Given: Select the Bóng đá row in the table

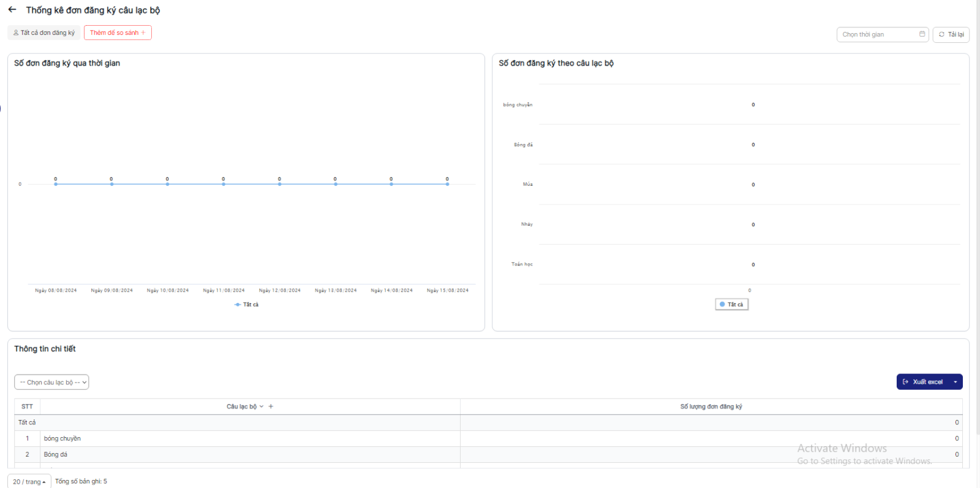Looking at the screenshot, I should [x=488, y=454].
